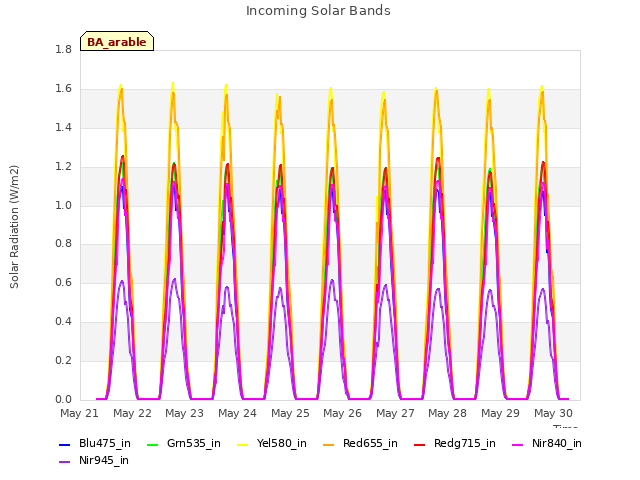Click the 0.6 y-axis tick label
The image size is (640, 480).
pos(64,282)
